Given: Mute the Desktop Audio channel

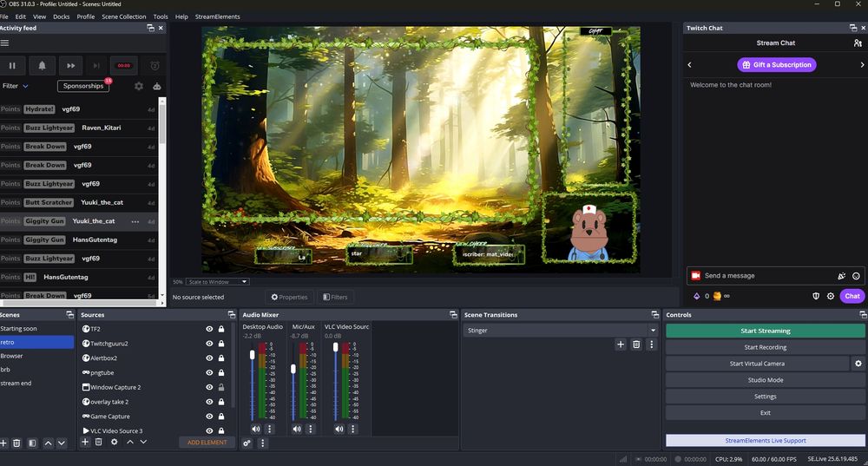Looking at the screenshot, I should [256, 429].
